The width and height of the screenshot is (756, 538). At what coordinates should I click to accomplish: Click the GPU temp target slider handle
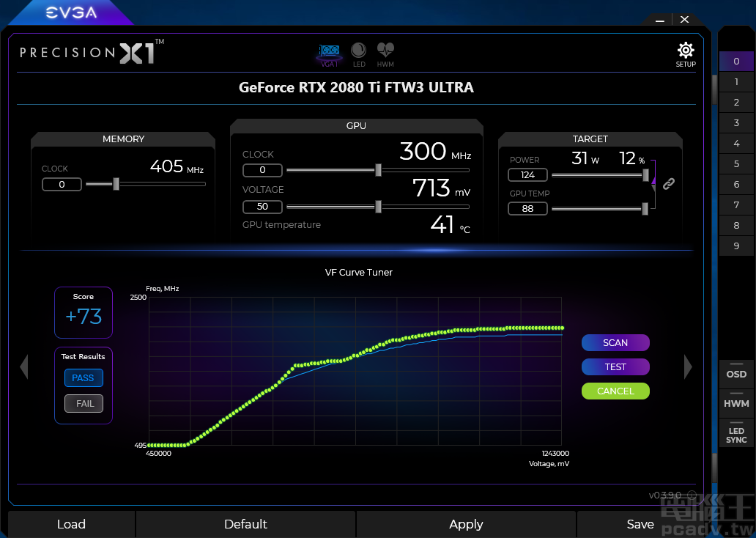pyautogui.click(x=645, y=208)
